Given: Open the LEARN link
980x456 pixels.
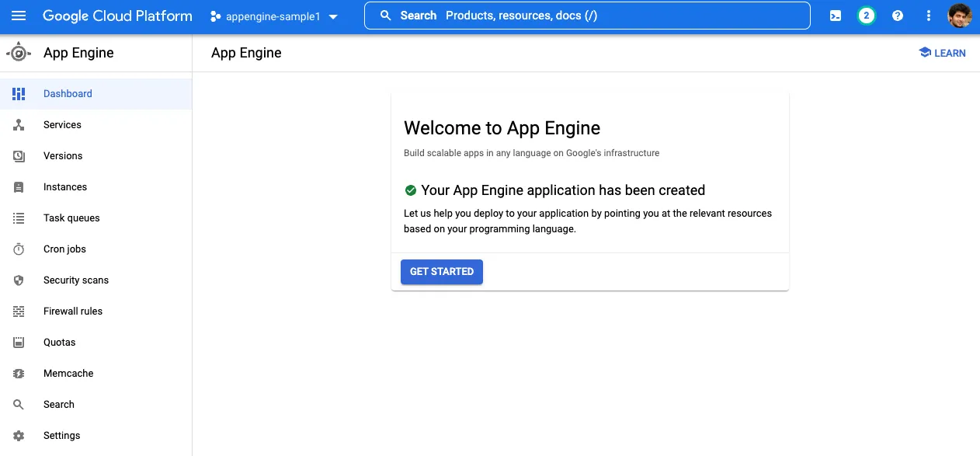Looking at the screenshot, I should click(x=942, y=52).
